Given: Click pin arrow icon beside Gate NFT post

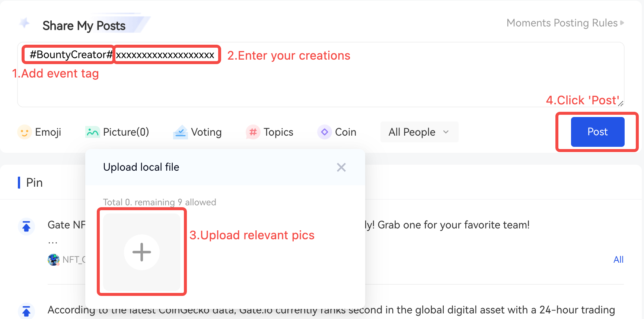Looking at the screenshot, I should point(26,226).
